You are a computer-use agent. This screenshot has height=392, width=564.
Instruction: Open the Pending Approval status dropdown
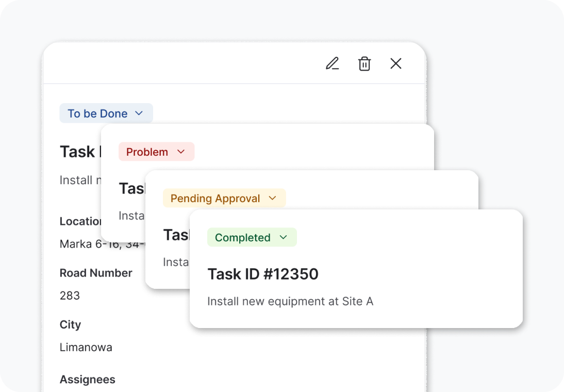(x=224, y=199)
